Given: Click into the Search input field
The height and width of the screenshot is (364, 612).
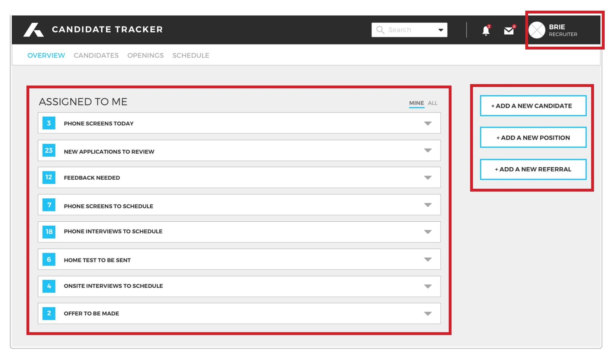Looking at the screenshot, I should coord(409,30).
